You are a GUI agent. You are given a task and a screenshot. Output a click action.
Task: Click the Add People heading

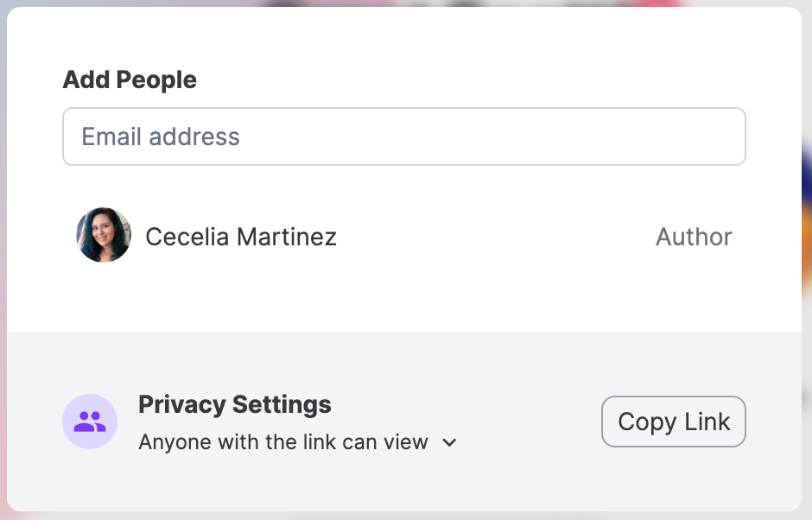point(130,79)
